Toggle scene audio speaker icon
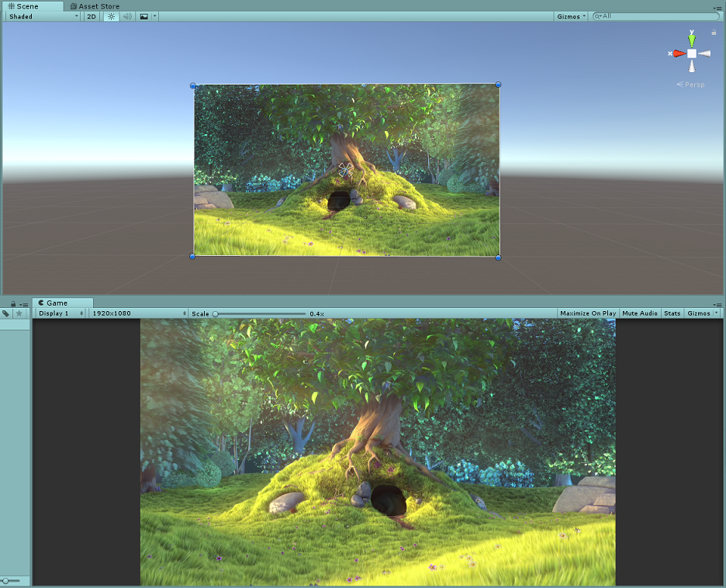Screen dimensions: 726x588 point(127,16)
